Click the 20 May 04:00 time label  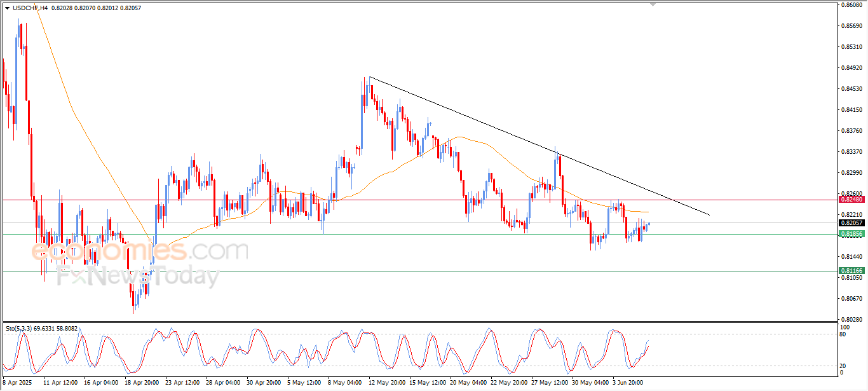tap(468, 383)
